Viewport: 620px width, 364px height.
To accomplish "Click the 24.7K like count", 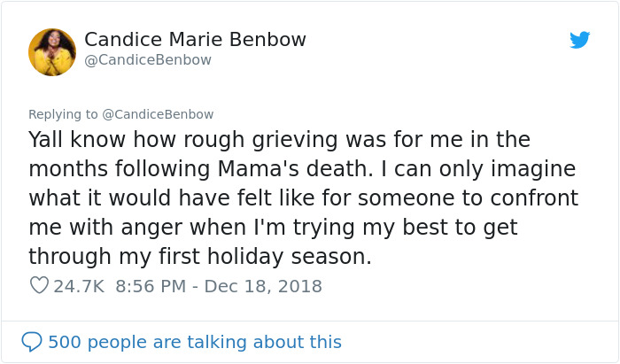I will click(79, 286).
